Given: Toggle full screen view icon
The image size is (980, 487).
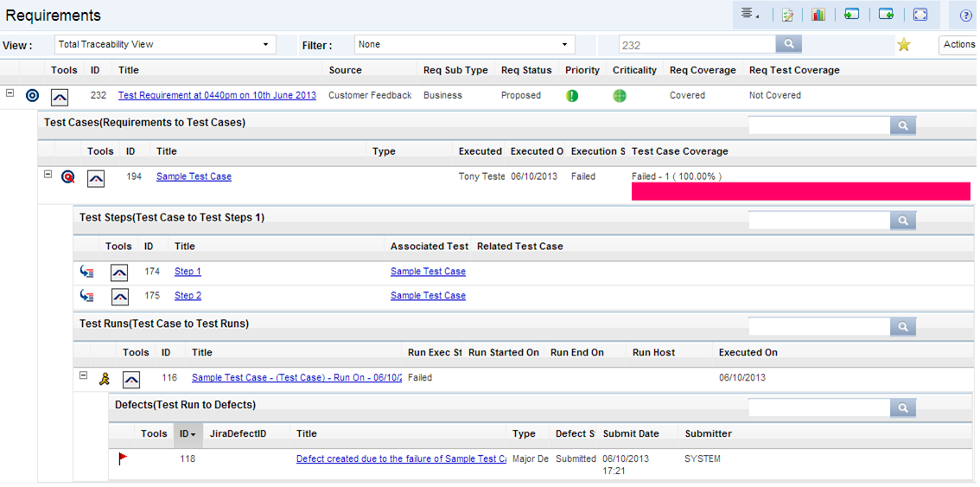Looking at the screenshot, I should (920, 15).
